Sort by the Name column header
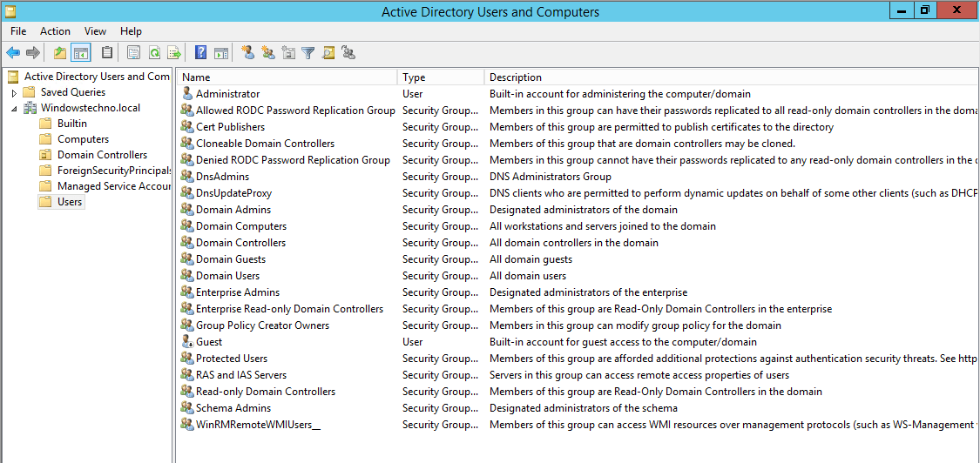Screen dimensions: 980x463 [287, 77]
